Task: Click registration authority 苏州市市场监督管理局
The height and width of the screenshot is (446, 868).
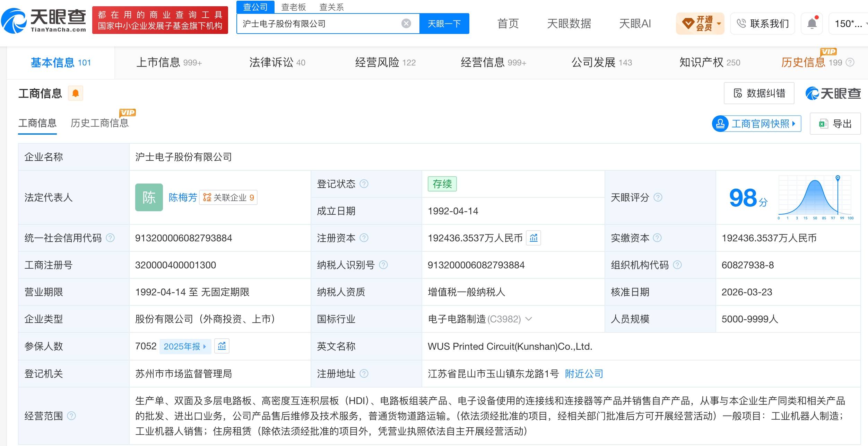Action: [x=183, y=374]
